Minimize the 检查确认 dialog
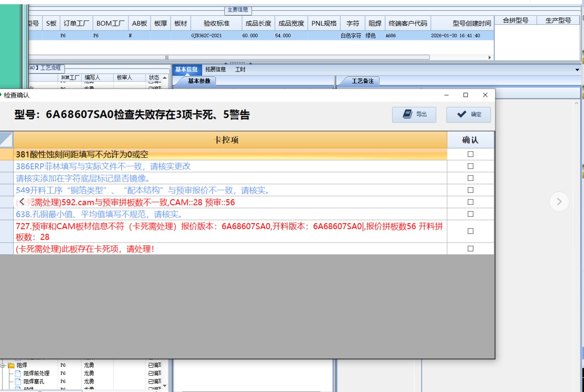 tap(447, 95)
